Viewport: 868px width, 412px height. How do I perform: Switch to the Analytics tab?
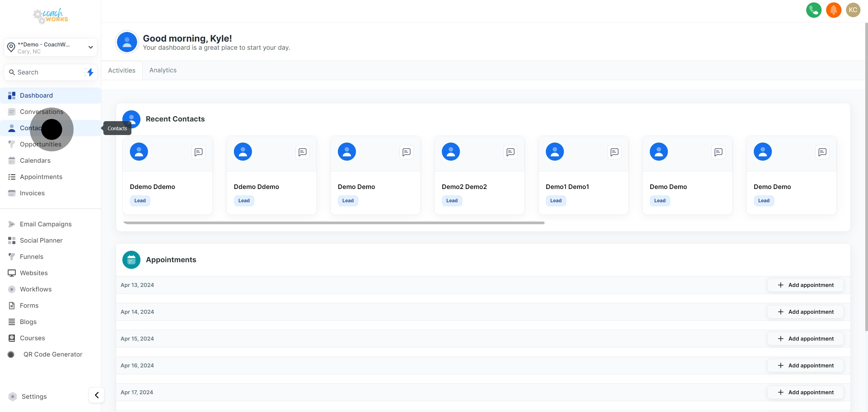point(163,70)
